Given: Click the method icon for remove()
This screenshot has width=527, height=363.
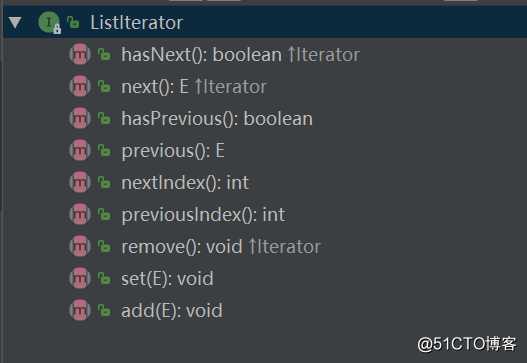Looking at the screenshot, I should pyautogui.click(x=80, y=246).
